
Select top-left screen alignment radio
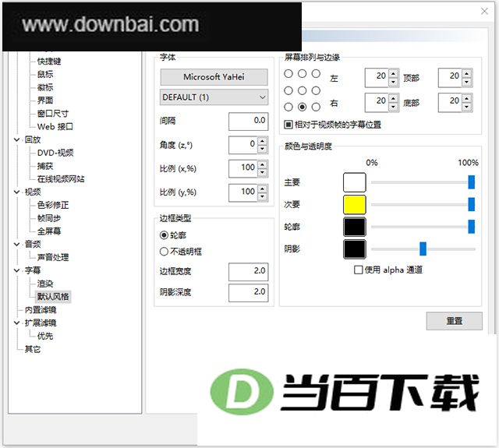288,74
